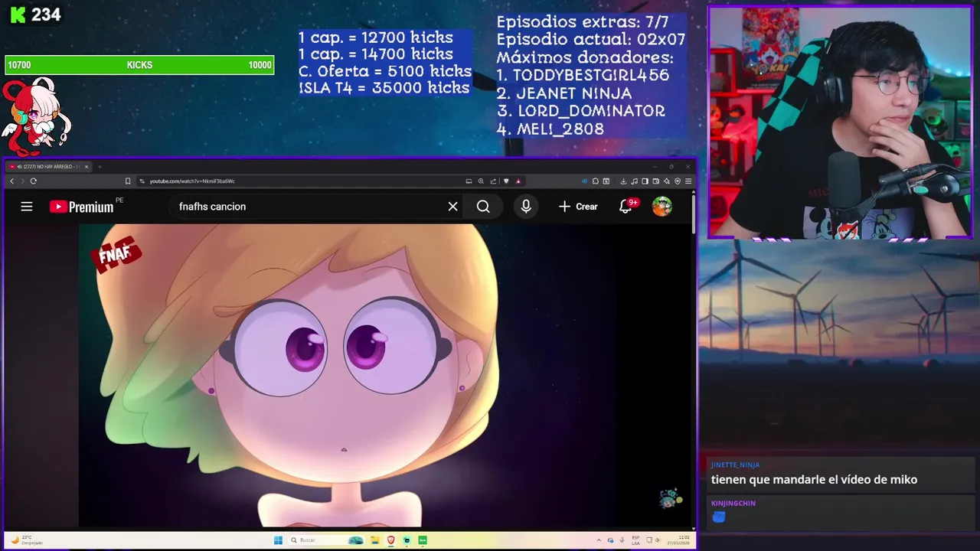Click the 'Episodio actual: 02x07' text

590,39
